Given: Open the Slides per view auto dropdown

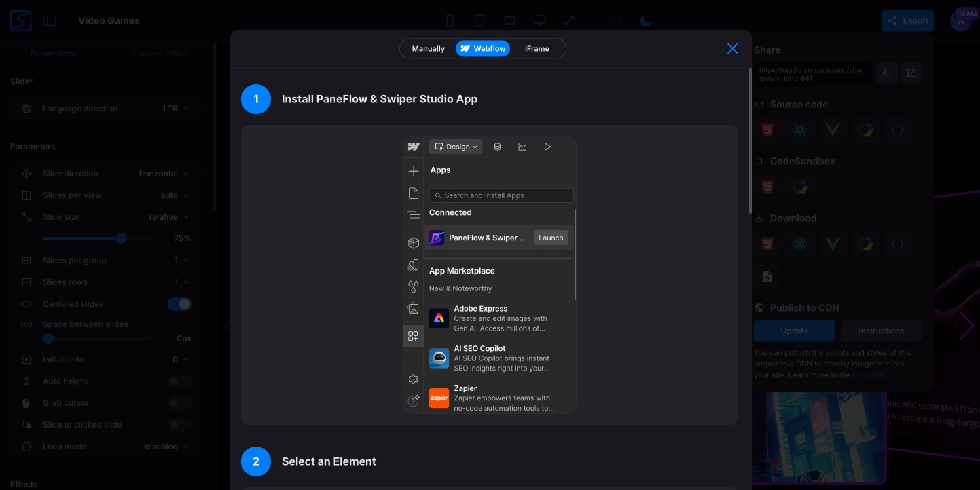Looking at the screenshot, I should (x=175, y=195).
